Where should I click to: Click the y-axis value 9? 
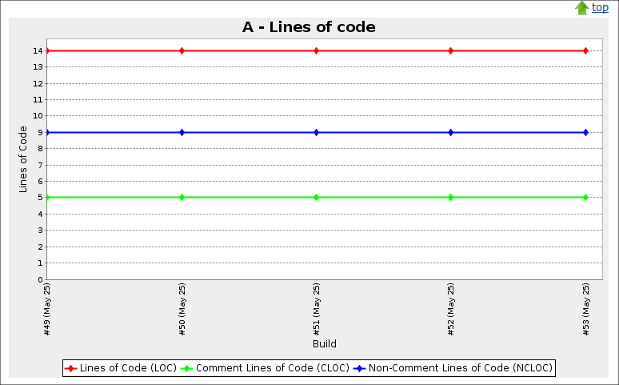40,132
